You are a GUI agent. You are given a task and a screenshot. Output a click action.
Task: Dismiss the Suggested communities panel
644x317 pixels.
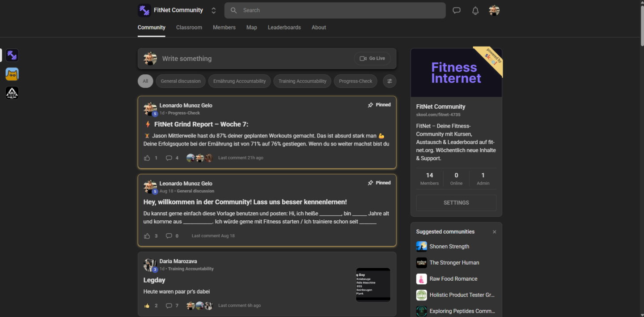[494, 231]
